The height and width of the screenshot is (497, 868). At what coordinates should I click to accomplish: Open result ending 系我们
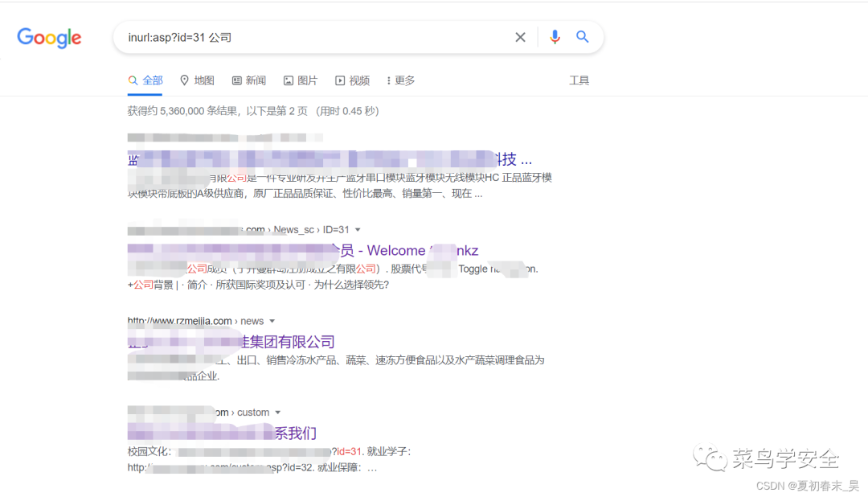click(x=222, y=433)
